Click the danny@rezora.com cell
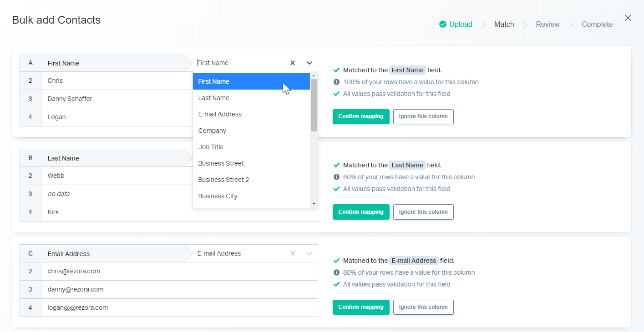Viewport: 644px width, 332px height. pos(179,289)
